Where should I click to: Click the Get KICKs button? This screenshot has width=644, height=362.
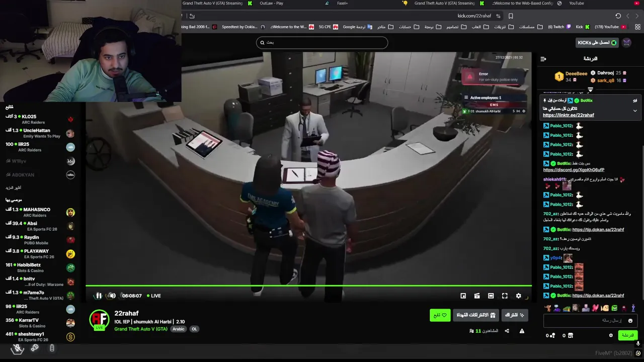[x=597, y=43]
